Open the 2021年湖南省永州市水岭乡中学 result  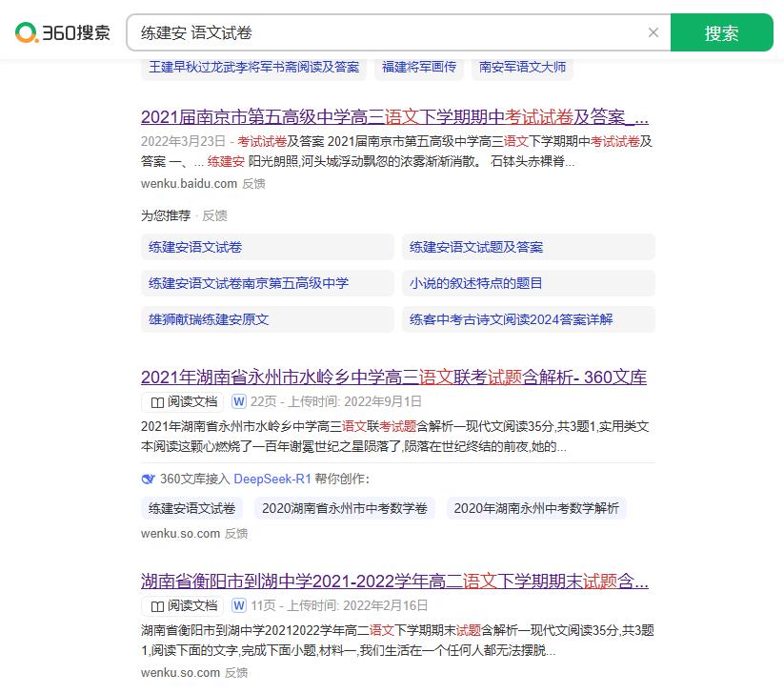click(393, 377)
